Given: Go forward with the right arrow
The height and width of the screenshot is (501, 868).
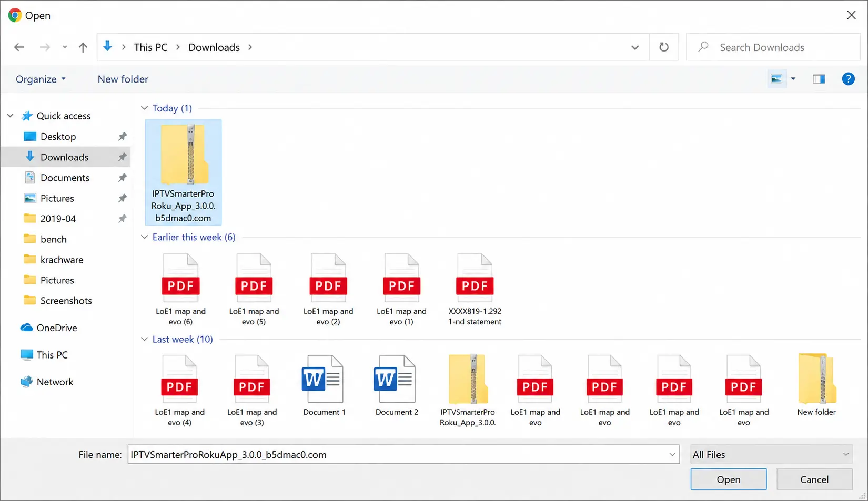Looking at the screenshot, I should coord(45,47).
